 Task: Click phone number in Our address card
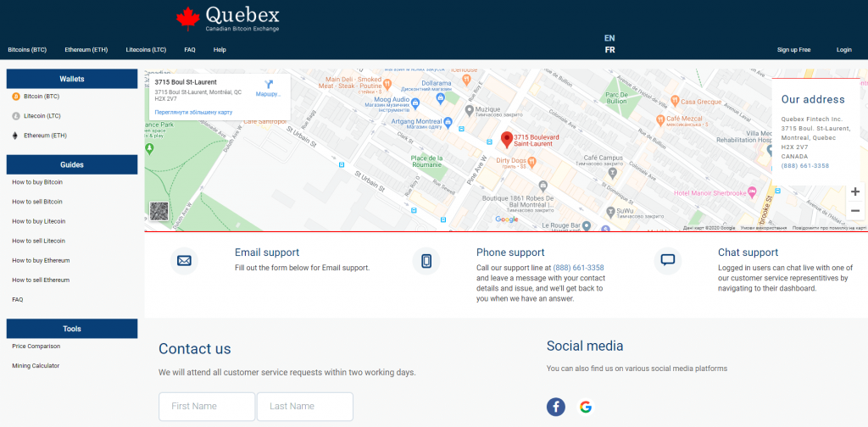click(x=805, y=166)
